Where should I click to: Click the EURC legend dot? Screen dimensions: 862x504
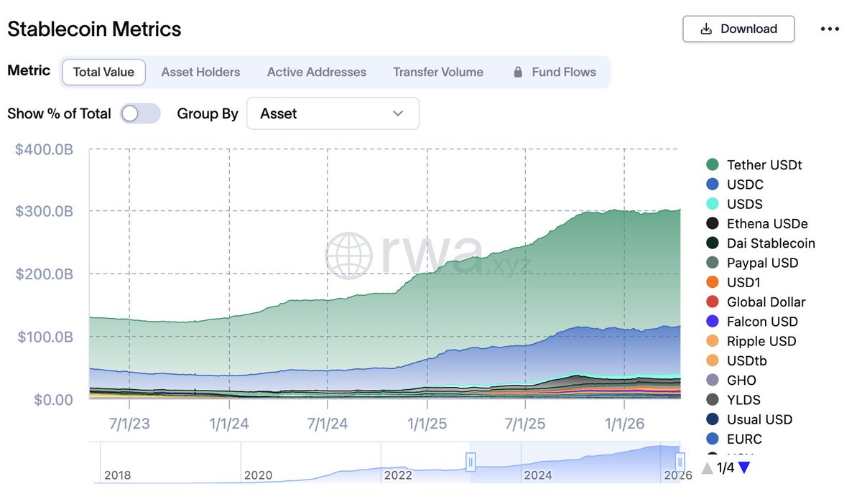pyautogui.click(x=713, y=439)
